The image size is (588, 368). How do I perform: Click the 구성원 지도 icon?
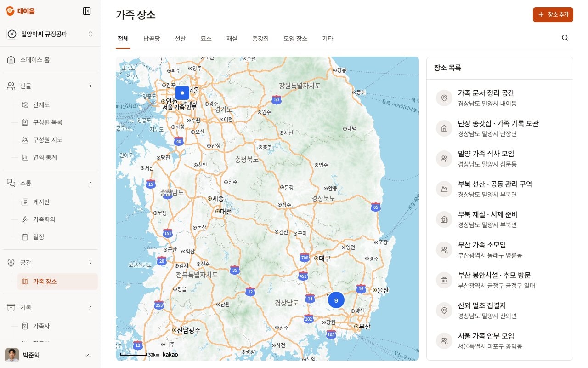point(25,140)
